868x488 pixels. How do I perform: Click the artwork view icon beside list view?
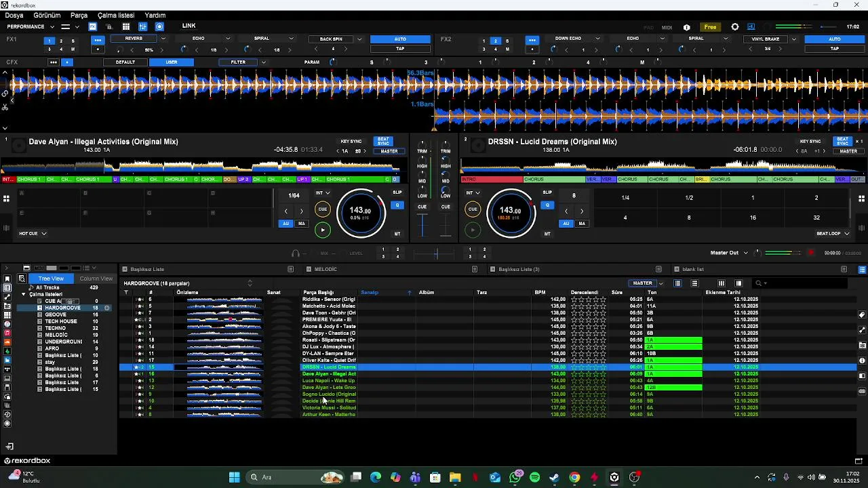694,283
